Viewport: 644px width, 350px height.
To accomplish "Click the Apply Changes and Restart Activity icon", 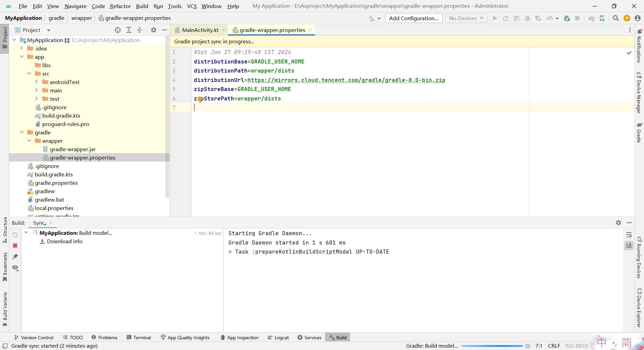I will tap(505, 18).
